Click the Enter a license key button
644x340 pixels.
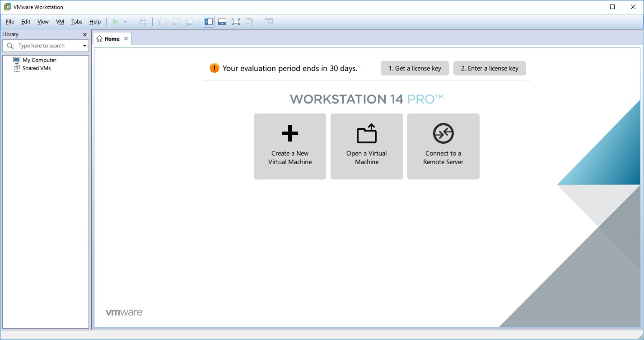coord(490,68)
